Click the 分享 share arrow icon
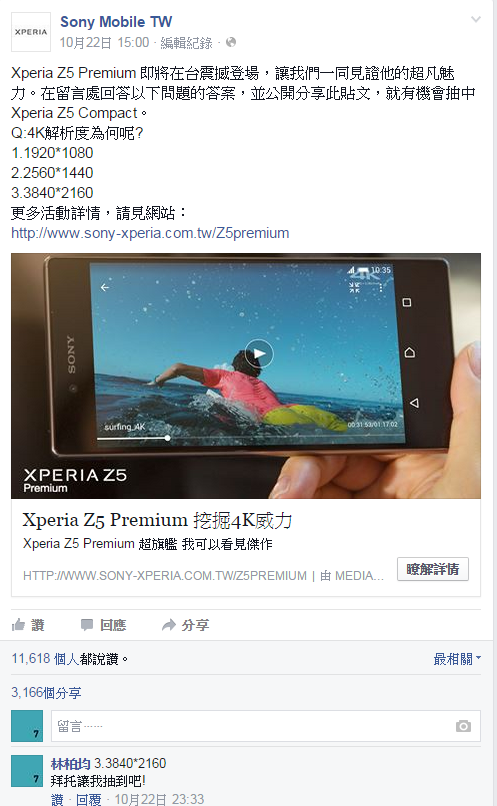 pyautogui.click(x=169, y=625)
